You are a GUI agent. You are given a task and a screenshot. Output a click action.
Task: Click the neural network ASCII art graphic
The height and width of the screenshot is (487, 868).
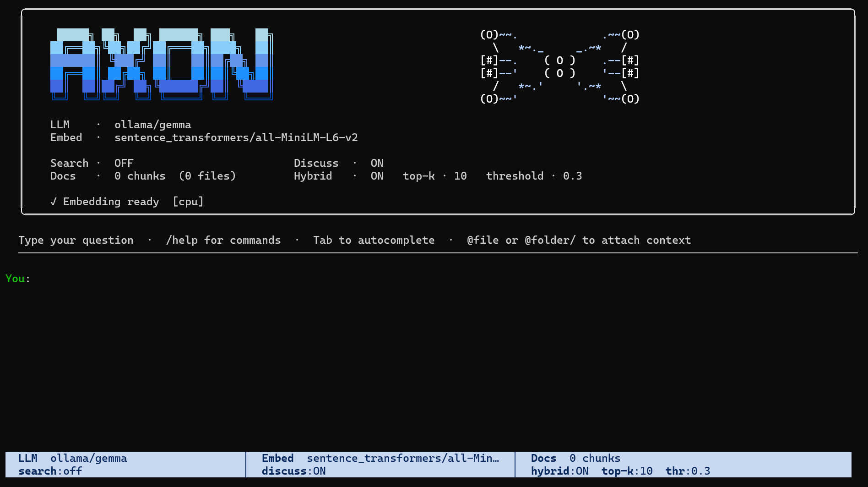tap(559, 66)
